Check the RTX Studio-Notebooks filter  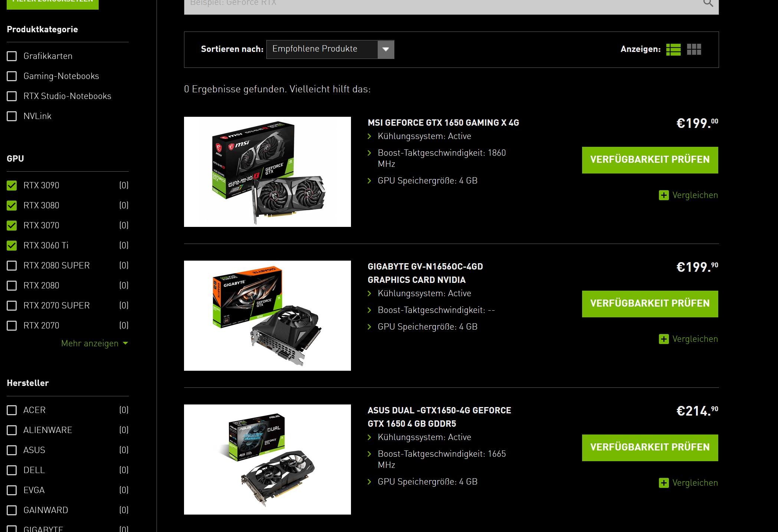12,96
